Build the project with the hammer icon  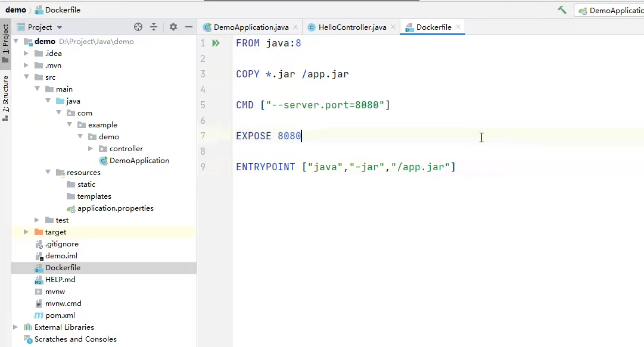click(564, 10)
